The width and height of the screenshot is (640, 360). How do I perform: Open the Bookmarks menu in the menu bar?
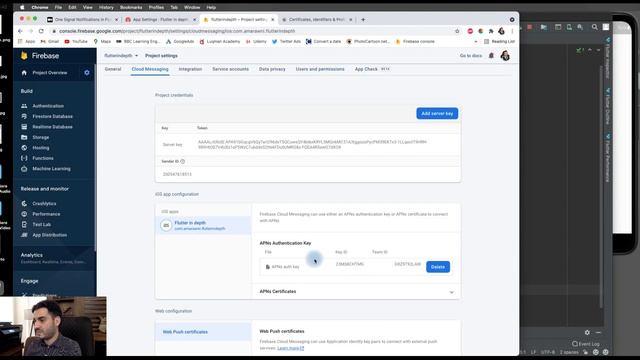(131, 7)
